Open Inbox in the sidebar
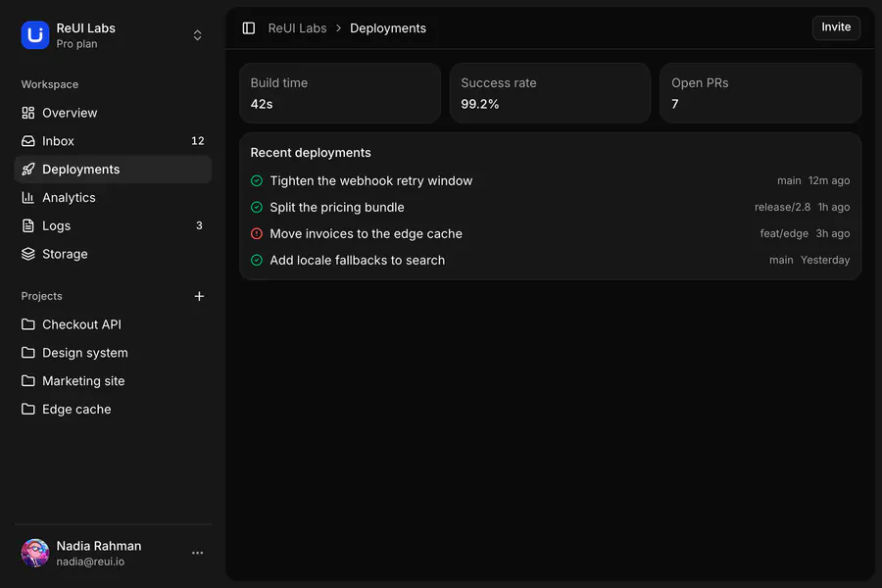This screenshot has width=882, height=588. click(113, 141)
